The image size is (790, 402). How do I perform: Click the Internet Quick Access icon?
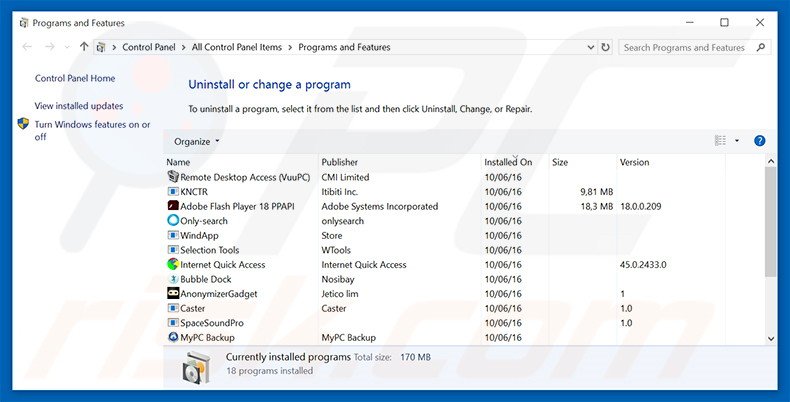[173, 264]
